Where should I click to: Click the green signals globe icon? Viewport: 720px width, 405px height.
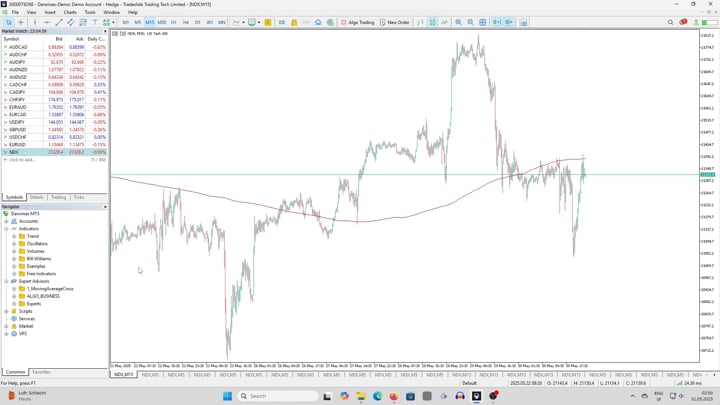pyautogui.click(x=330, y=22)
